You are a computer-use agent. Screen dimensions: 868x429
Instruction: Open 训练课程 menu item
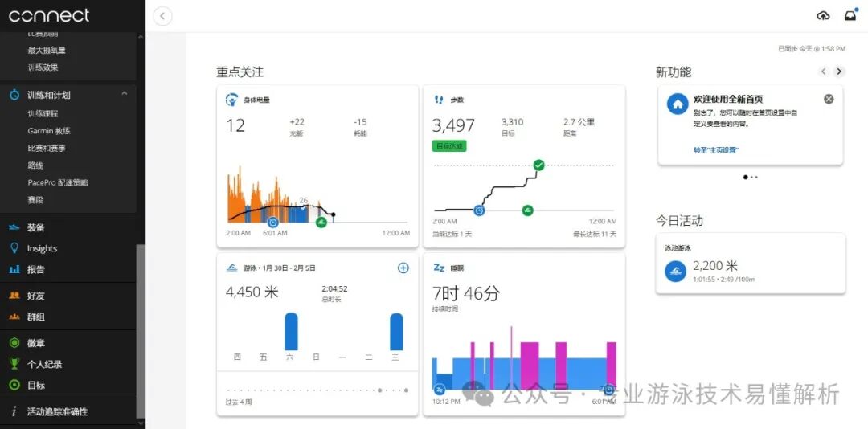coord(43,114)
